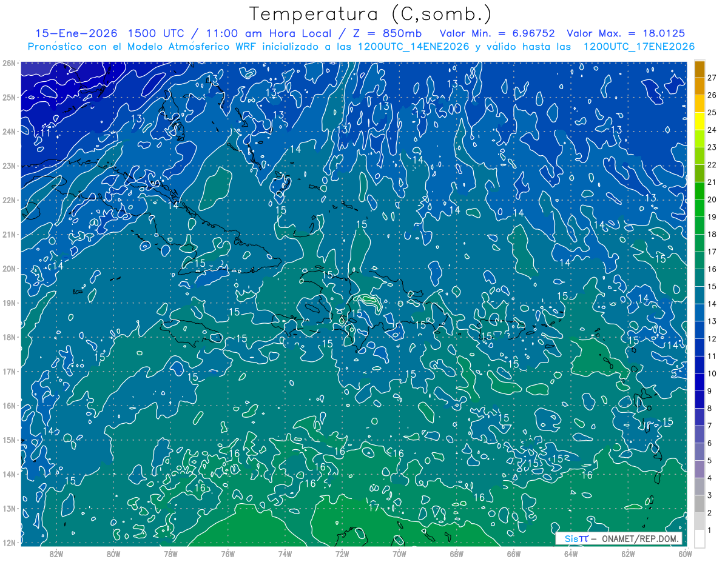
Task: Click the "70W" longitude axis label
Action: point(399,554)
